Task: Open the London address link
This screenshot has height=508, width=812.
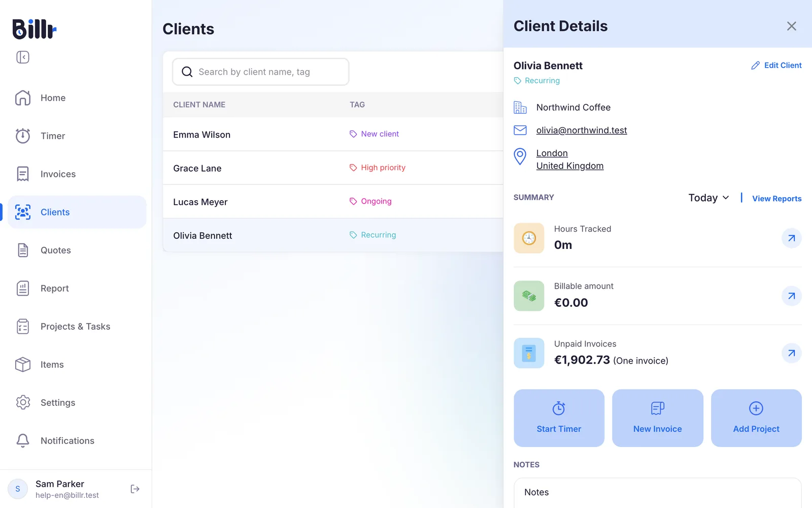Action: click(x=552, y=153)
